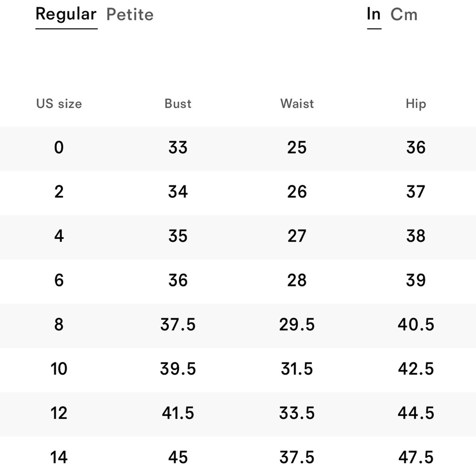Select the US size 6 row
This screenshot has height=476, width=476.
tap(59, 280)
